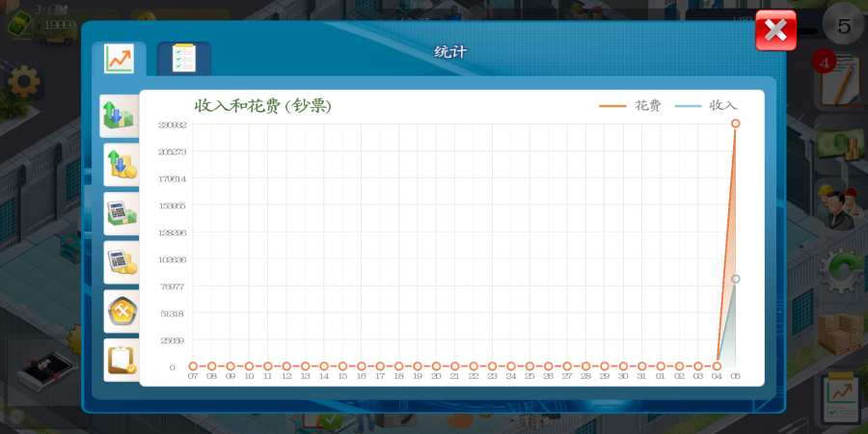Select the data point for date 25
Screen dimensions: 868x434
529,366
